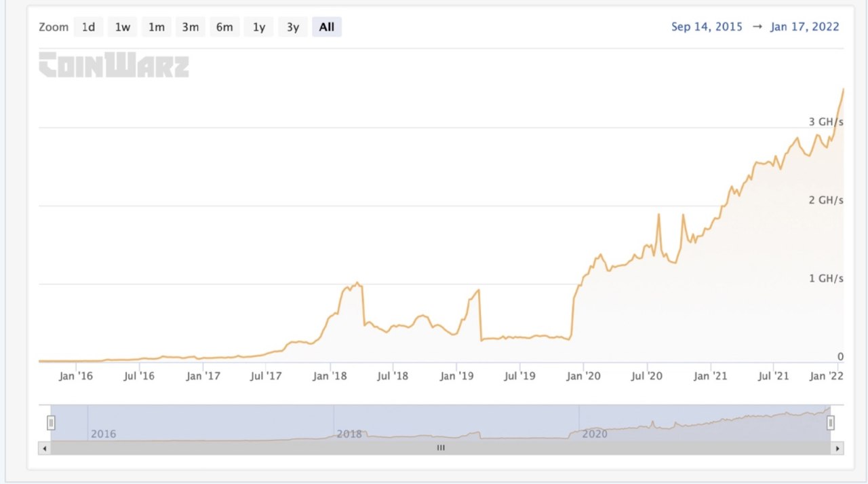Click the scrollbar right arrow
This screenshot has height=484, width=868.
coord(837,448)
